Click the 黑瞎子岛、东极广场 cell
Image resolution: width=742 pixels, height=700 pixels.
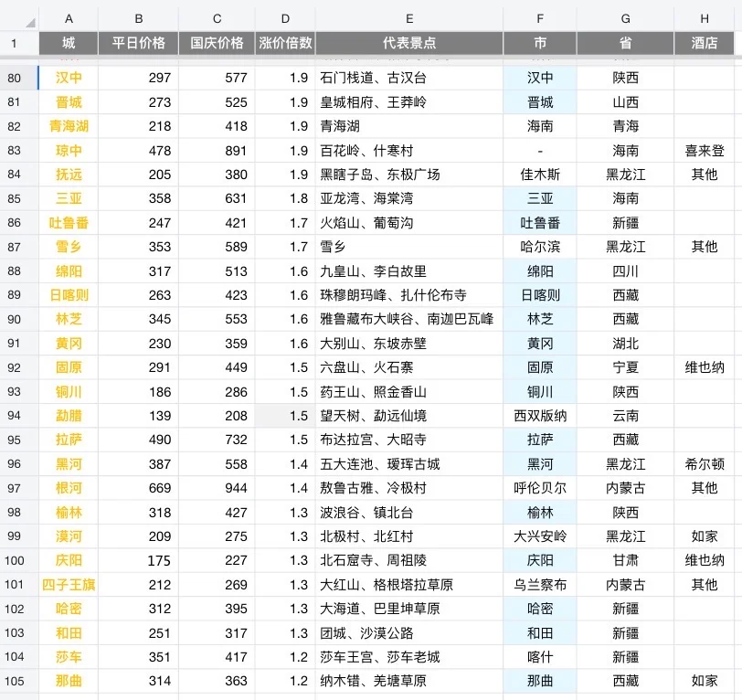(x=409, y=175)
